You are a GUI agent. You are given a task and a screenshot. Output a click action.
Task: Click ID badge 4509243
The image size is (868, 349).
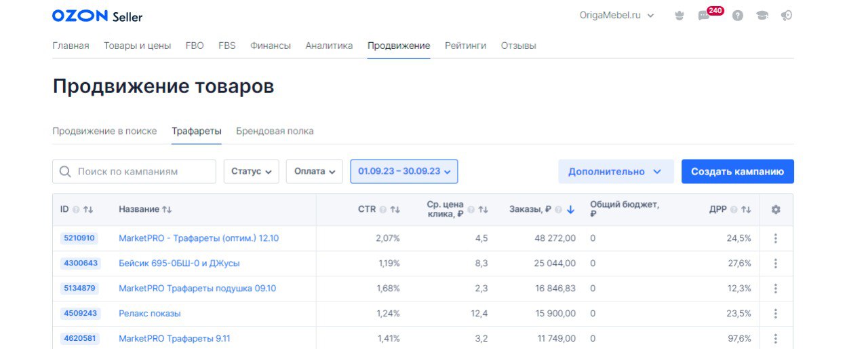point(80,314)
